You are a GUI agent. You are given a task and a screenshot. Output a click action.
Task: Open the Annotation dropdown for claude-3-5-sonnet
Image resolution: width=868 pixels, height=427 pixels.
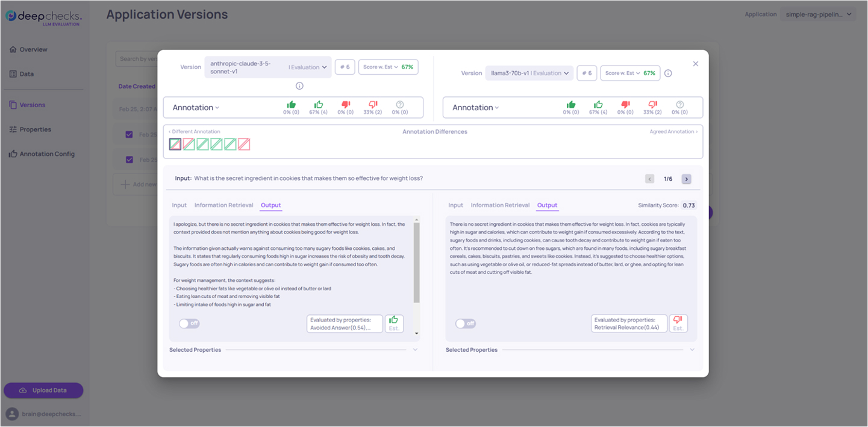(195, 107)
